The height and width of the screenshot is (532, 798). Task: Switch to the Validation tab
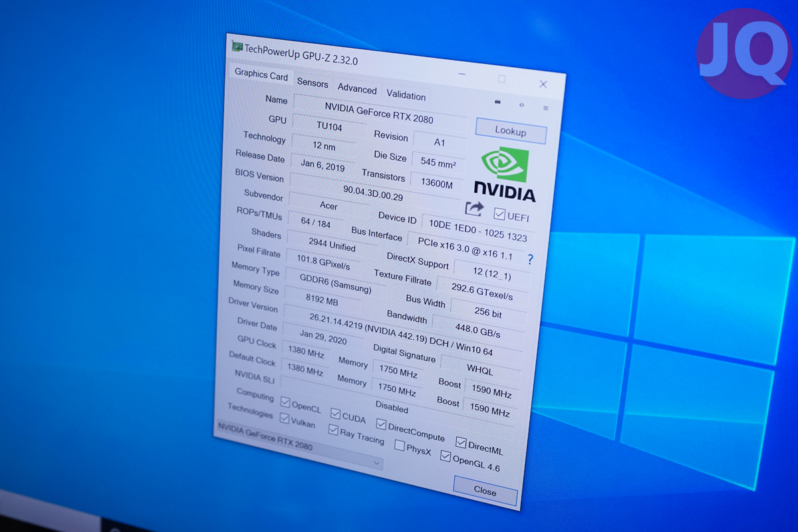pyautogui.click(x=406, y=95)
